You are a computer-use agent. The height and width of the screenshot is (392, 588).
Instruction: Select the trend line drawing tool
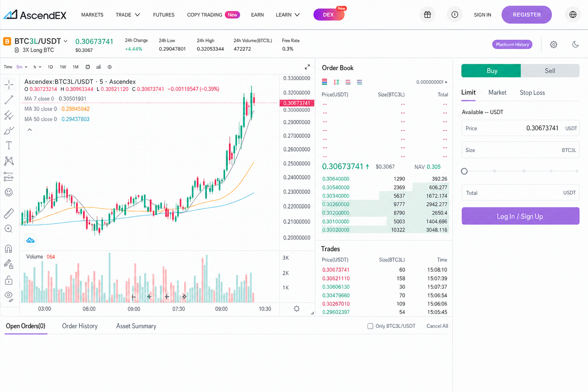pyautogui.click(x=9, y=100)
